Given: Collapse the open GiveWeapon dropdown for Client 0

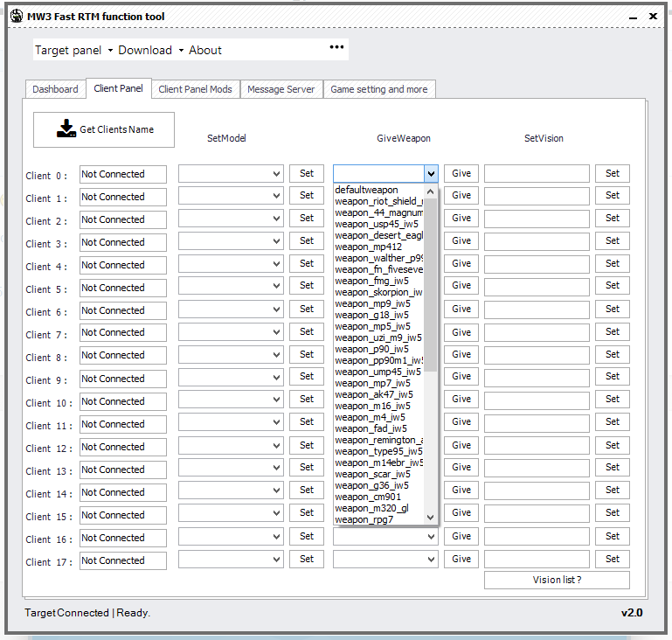Looking at the screenshot, I should (x=431, y=174).
